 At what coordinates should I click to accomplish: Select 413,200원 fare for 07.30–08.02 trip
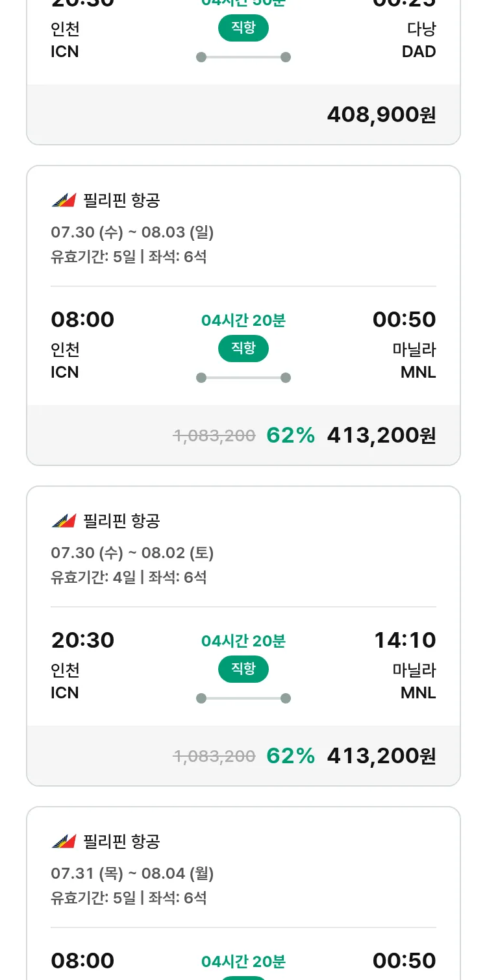(381, 756)
